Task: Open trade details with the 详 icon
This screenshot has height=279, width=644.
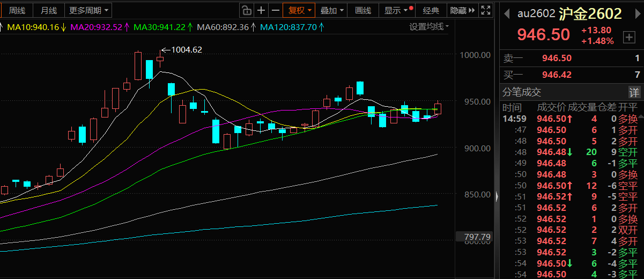Action: (x=634, y=92)
